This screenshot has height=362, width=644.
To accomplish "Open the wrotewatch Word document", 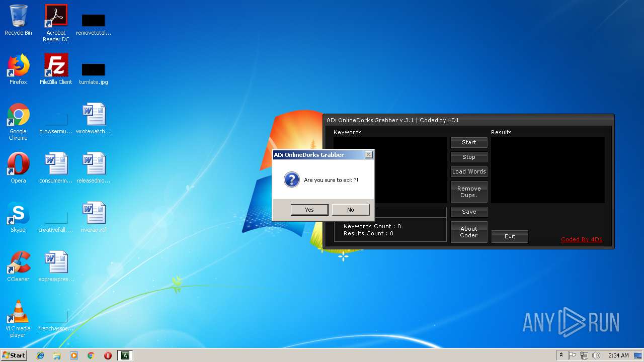I will [x=94, y=119].
